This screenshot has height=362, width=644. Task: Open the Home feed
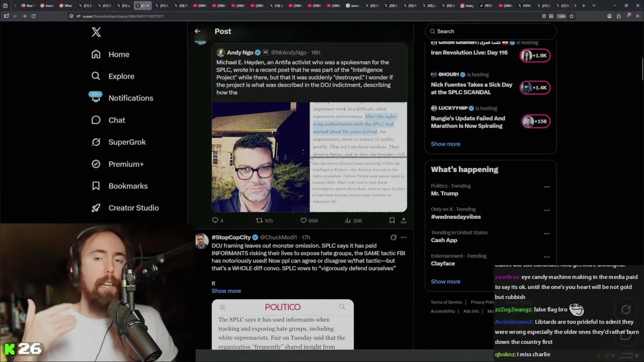tap(110, 54)
